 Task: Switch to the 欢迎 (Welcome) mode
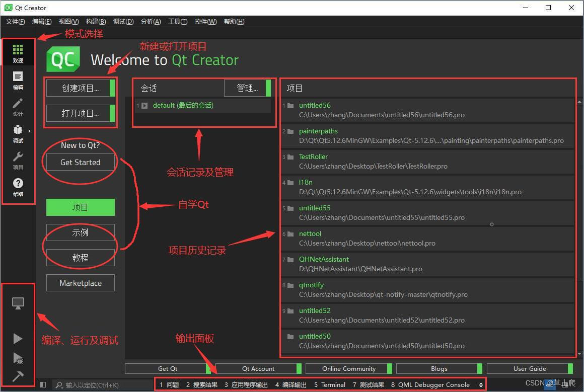(18, 53)
